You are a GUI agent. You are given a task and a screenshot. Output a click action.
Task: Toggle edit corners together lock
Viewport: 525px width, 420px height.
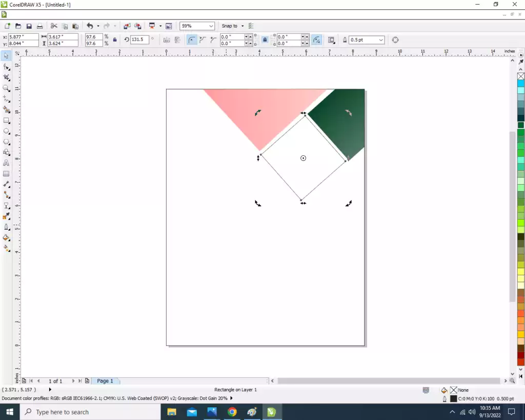(x=265, y=40)
